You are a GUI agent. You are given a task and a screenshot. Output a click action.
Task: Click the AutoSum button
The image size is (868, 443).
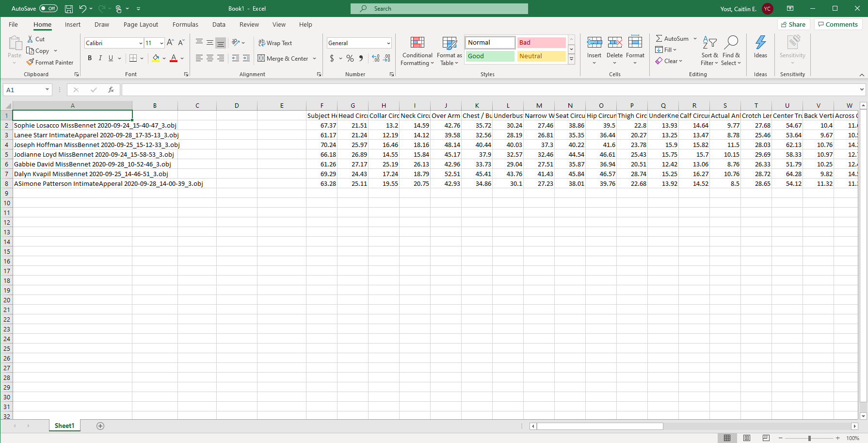coord(672,39)
